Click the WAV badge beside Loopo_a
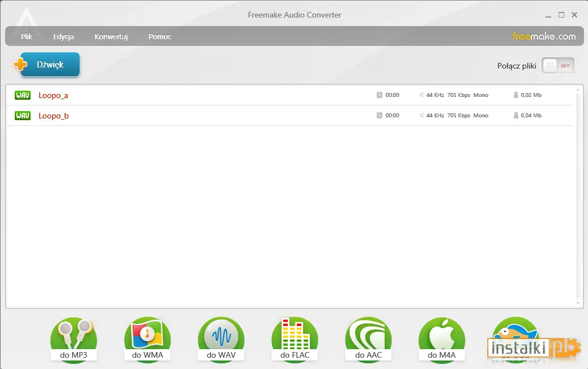Screen dimensions: 588x369 pos(23,95)
